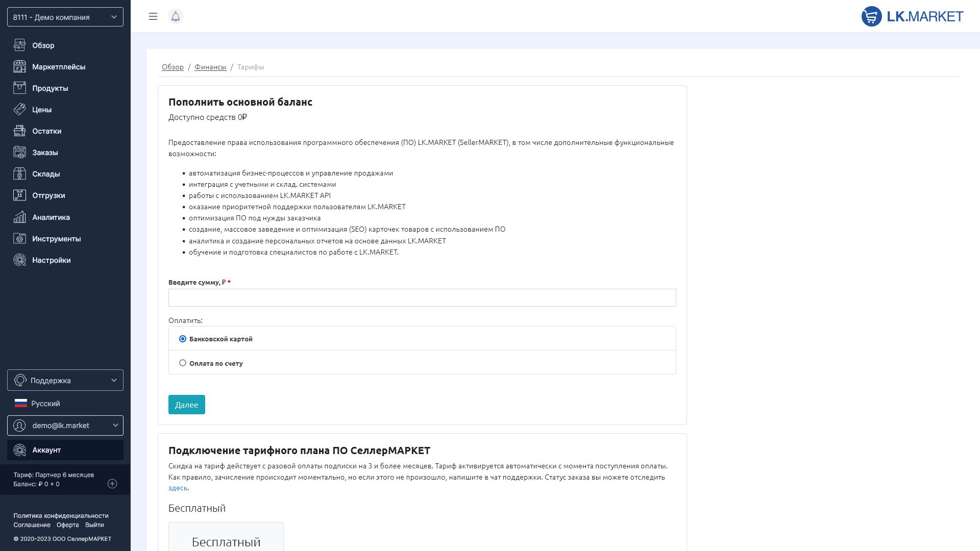This screenshot has height=551, width=980.
Task: Click the Финансы breadcrumb link
Action: click(210, 67)
